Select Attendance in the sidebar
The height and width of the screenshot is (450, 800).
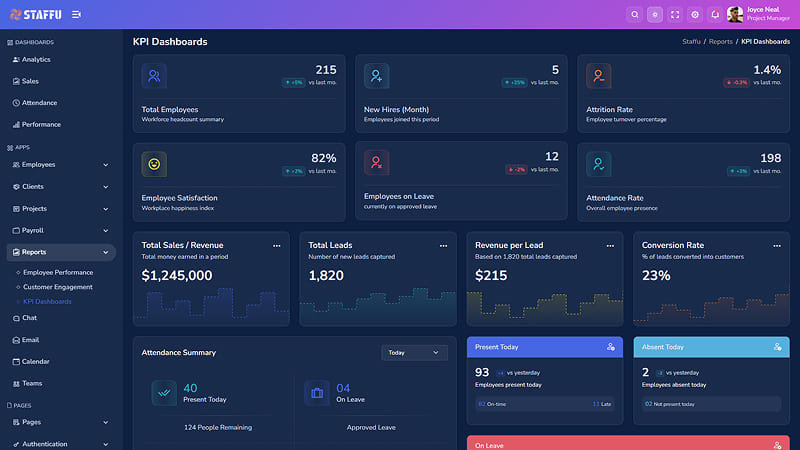(x=39, y=103)
